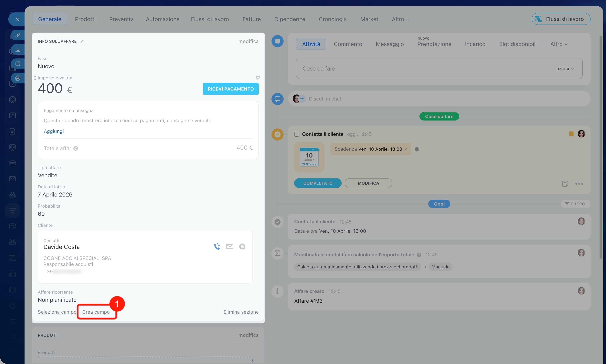Open the Altro dropdown in the top tabs
This screenshot has width=606, height=364.
[x=400, y=19]
